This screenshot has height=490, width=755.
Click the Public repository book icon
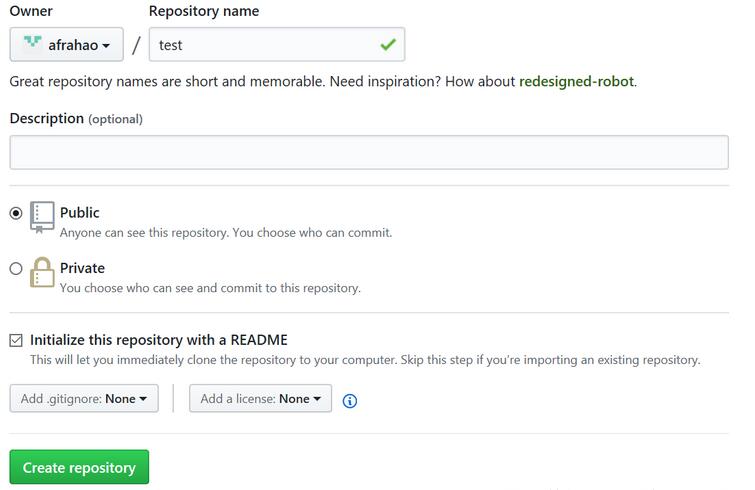[42, 216]
